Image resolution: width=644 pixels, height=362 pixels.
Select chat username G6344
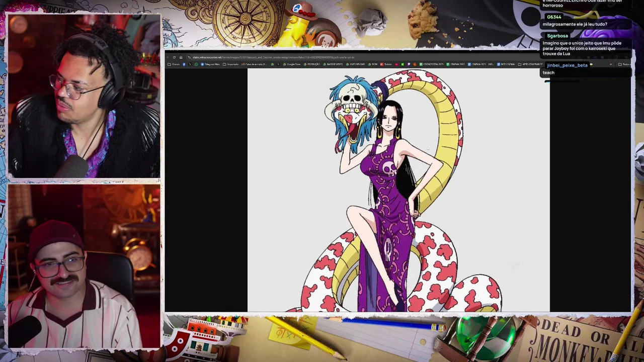554,17
